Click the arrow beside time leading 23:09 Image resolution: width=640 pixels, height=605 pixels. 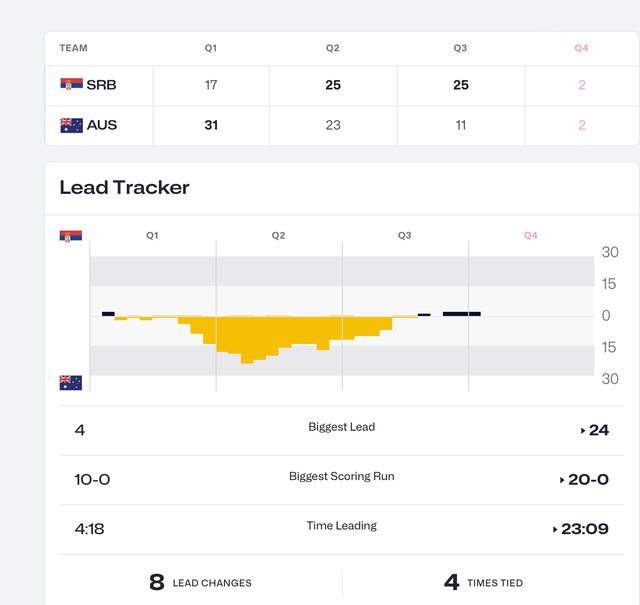555,529
